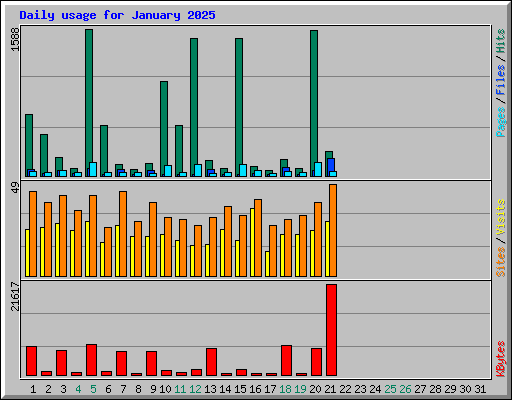
Task: Click the red KBytes bar for day 5
Action: [92, 360]
